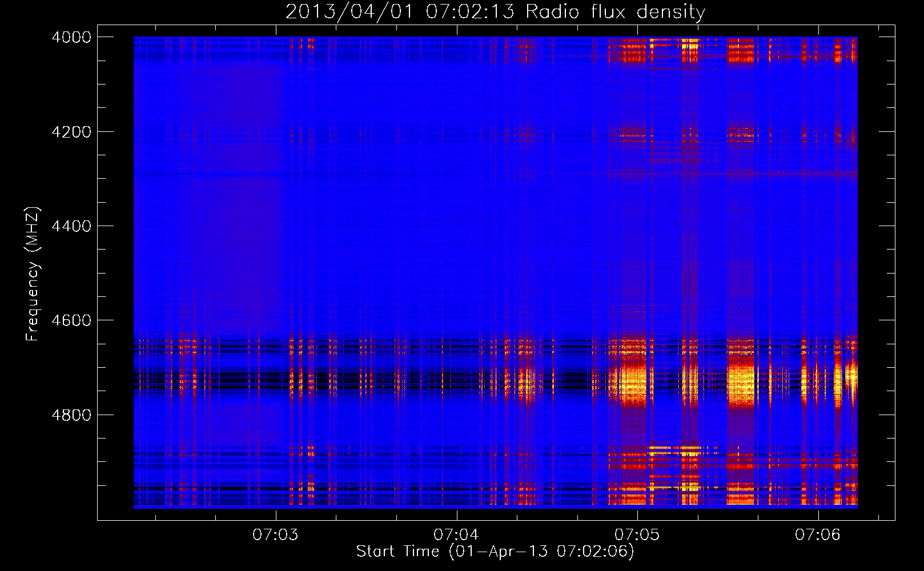Click the 4000 frequency tick label

pos(71,37)
